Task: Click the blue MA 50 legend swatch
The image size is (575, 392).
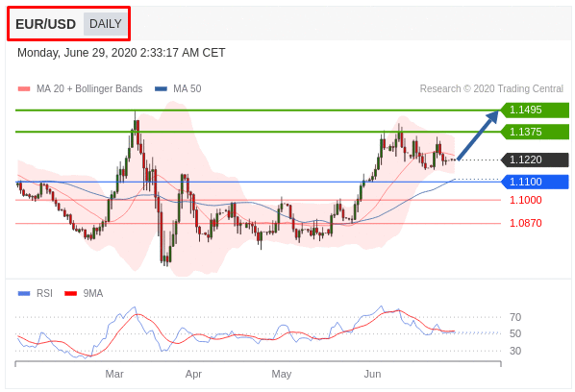Action: click(x=161, y=88)
